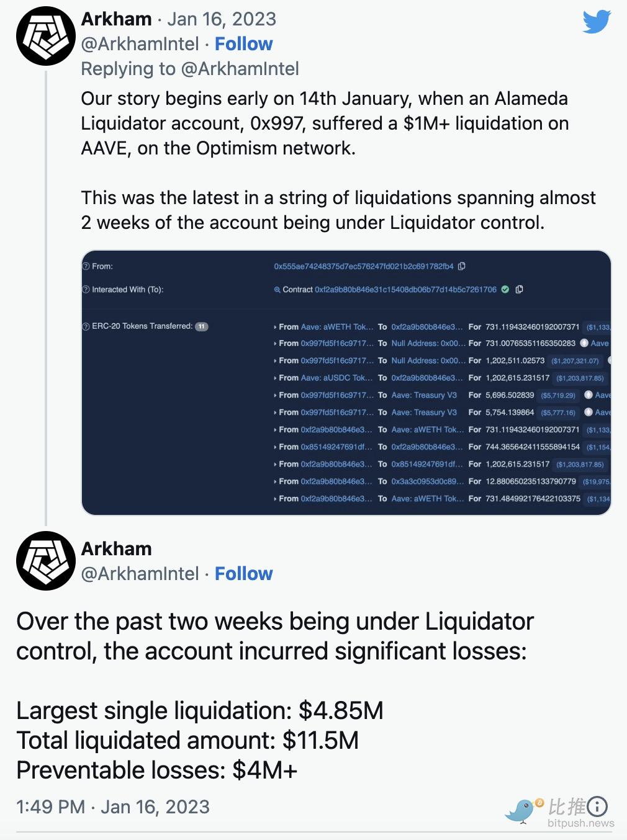
Task: Open the @ArkhamIntel reply mention link
Action: [240, 69]
